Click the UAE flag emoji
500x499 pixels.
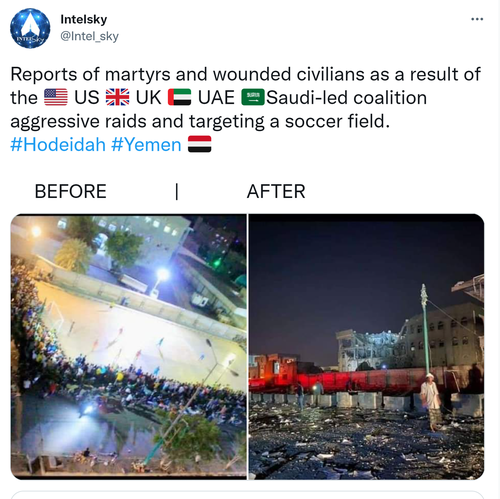point(179,97)
